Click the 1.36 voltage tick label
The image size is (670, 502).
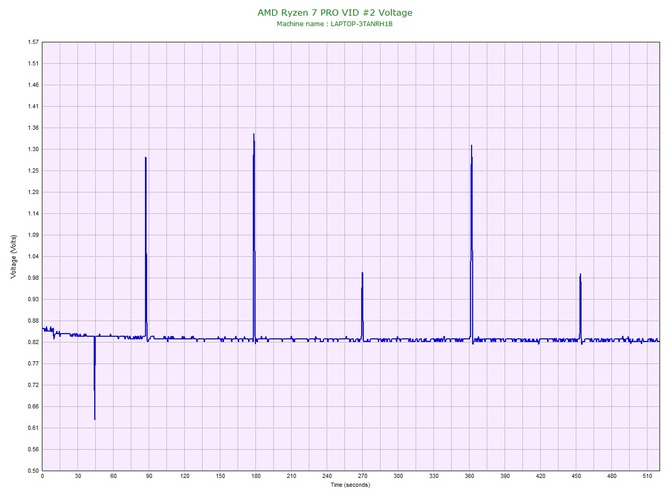coord(33,128)
